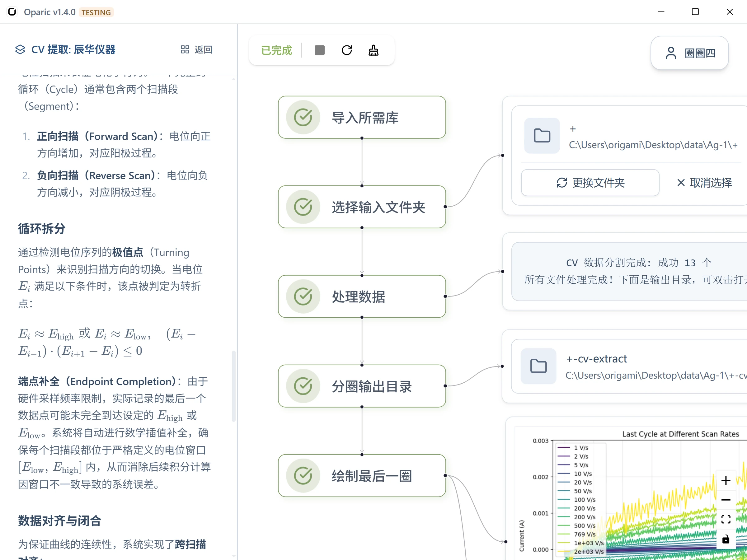The width and height of the screenshot is (747, 560).
Task: Select the 导入所需库 node
Action: pyautogui.click(x=362, y=118)
